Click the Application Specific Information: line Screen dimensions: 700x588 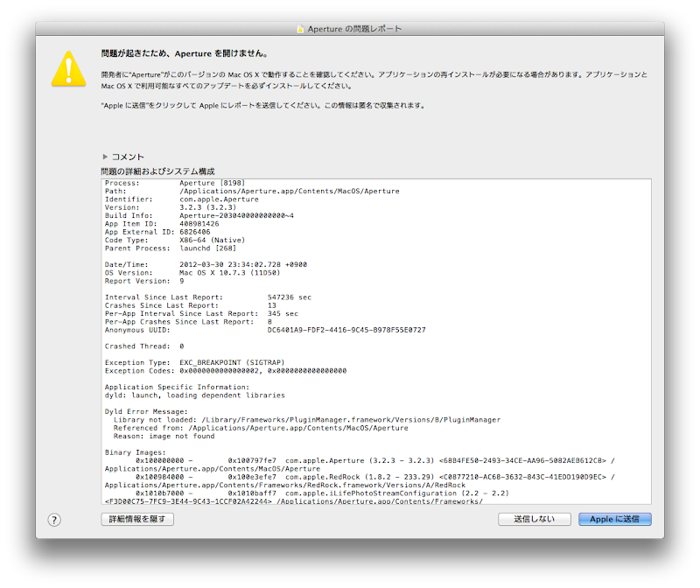(x=178, y=388)
